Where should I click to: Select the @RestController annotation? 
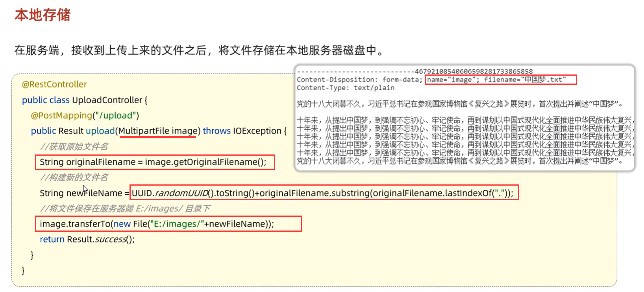pyautogui.click(x=54, y=84)
